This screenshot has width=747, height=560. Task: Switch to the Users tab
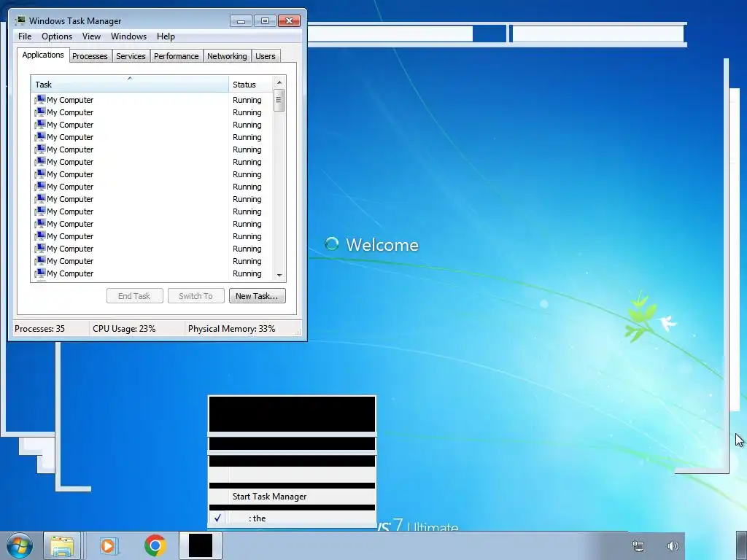[266, 56]
